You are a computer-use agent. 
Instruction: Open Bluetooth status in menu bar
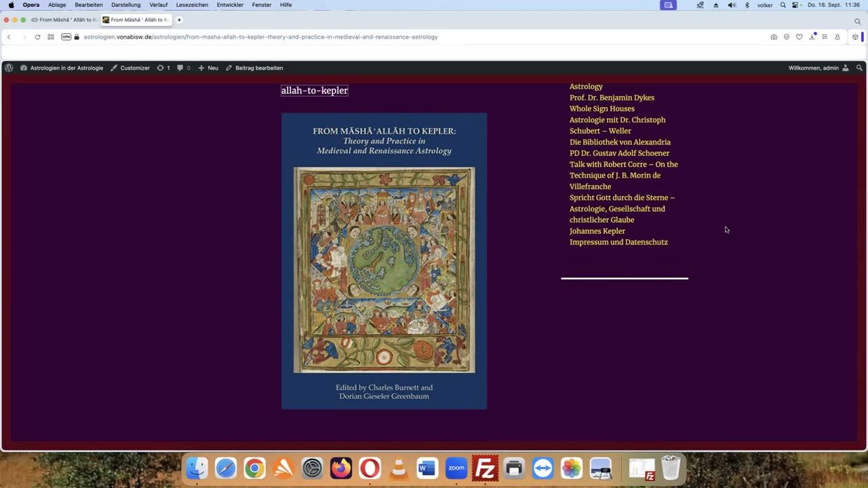747,5
